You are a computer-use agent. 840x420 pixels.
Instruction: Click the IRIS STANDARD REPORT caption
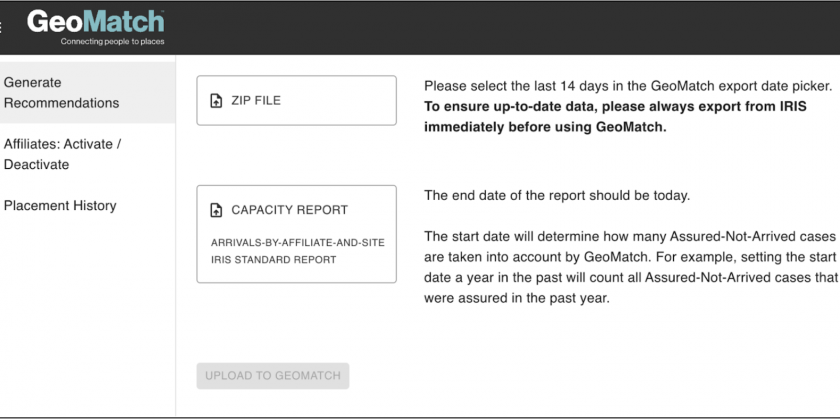[274, 260]
